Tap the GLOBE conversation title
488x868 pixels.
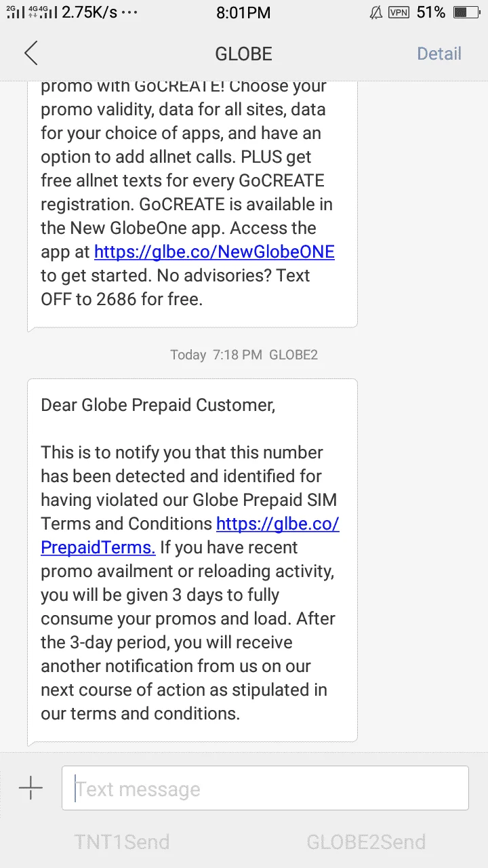(243, 54)
